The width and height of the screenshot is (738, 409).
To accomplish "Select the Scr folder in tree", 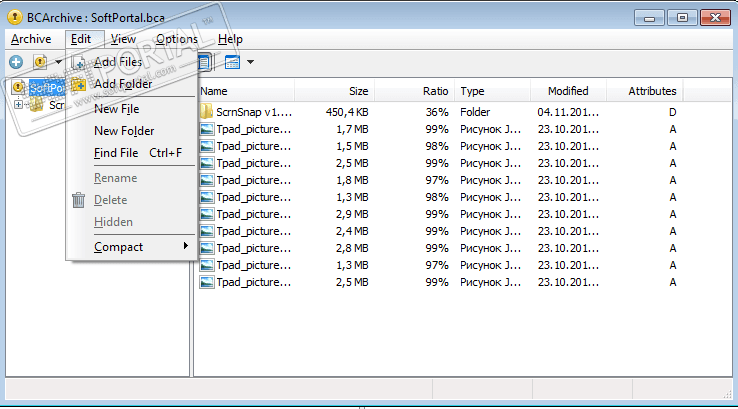I will (56, 105).
